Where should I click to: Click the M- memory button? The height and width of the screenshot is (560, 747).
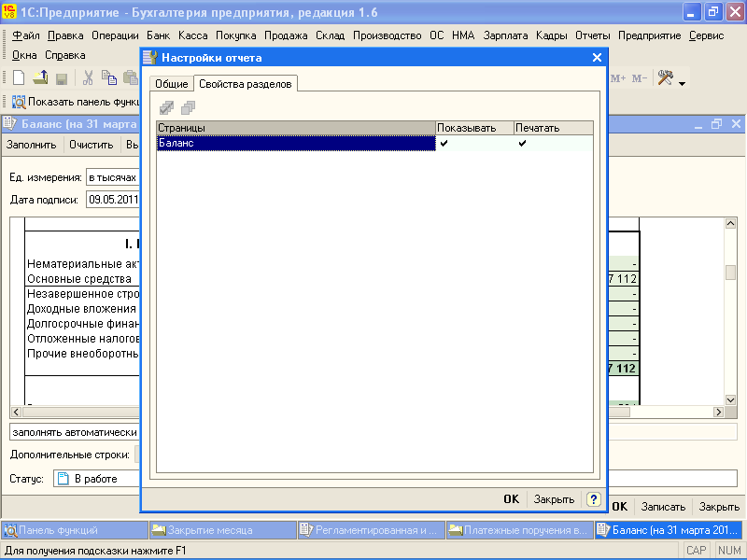(640, 78)
